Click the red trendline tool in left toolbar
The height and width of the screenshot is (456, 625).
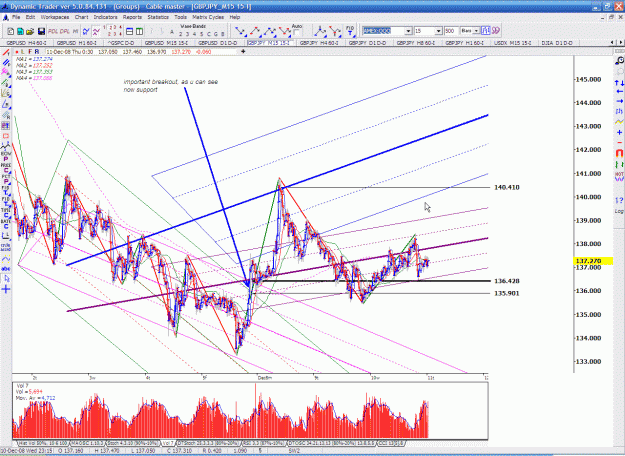pyautogui.click(x=6, y=53)
